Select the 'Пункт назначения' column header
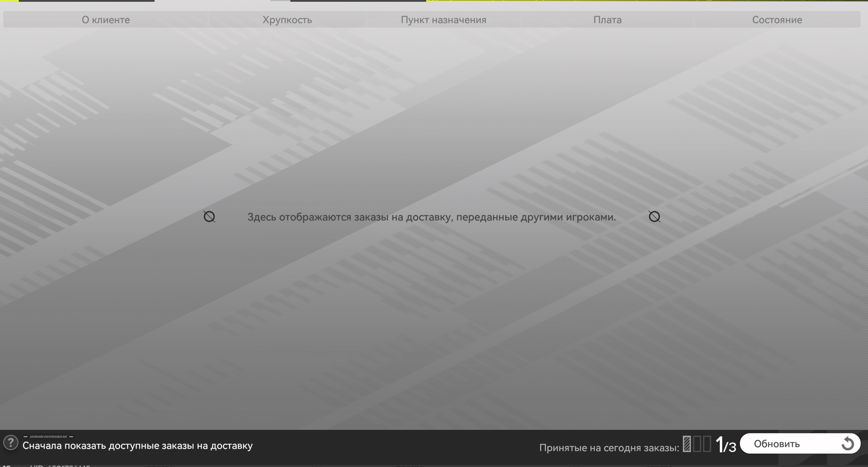 (443, 20)
